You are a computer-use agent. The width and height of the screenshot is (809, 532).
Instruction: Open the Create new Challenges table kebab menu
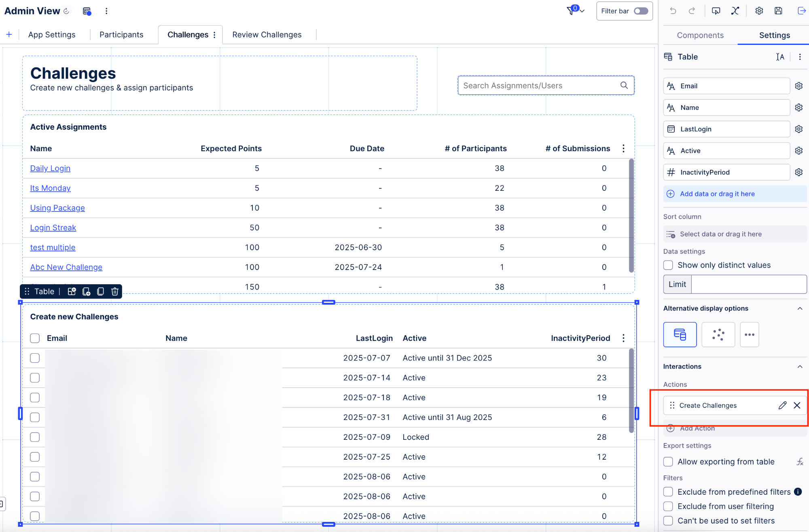click(623, 338)
